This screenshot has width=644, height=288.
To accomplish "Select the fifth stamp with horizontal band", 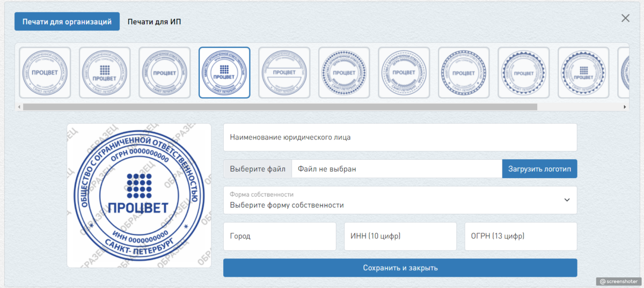I will click(284, 72).
